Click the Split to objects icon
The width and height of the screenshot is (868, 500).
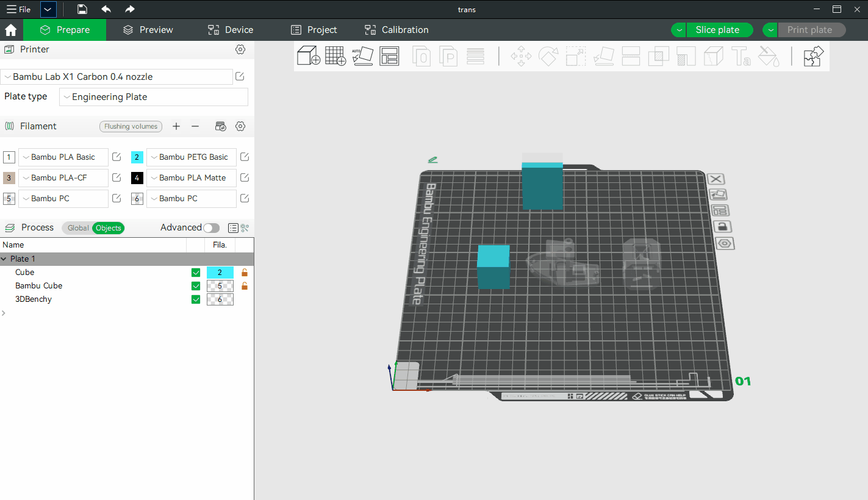pyautogui.click(x=422, y=56)
